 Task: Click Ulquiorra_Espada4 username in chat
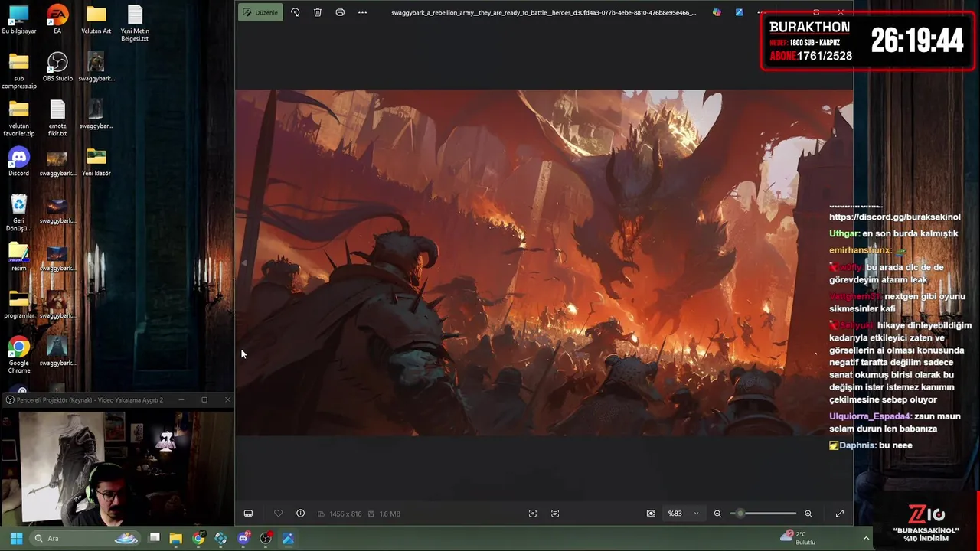(x=870, y=416)
